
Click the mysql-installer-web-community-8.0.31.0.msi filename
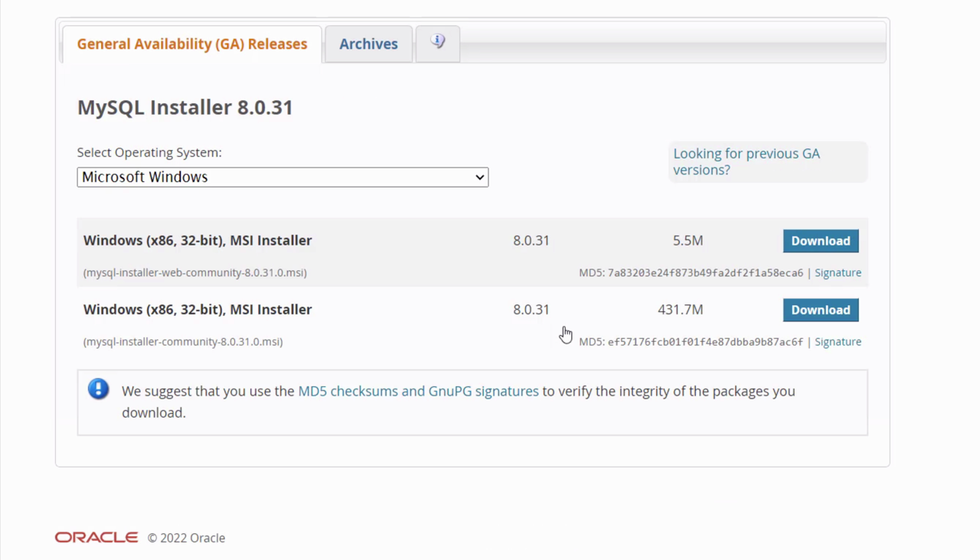coord(195,273)
